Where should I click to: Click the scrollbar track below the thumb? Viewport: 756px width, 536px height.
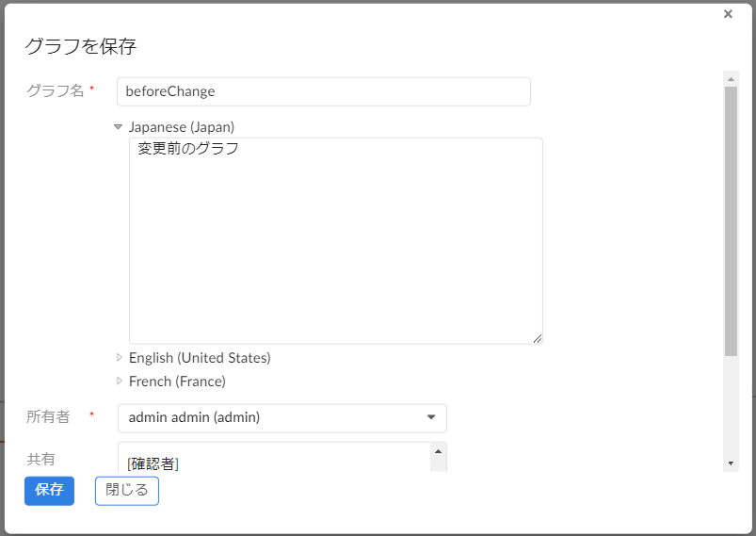pos(731,407)
